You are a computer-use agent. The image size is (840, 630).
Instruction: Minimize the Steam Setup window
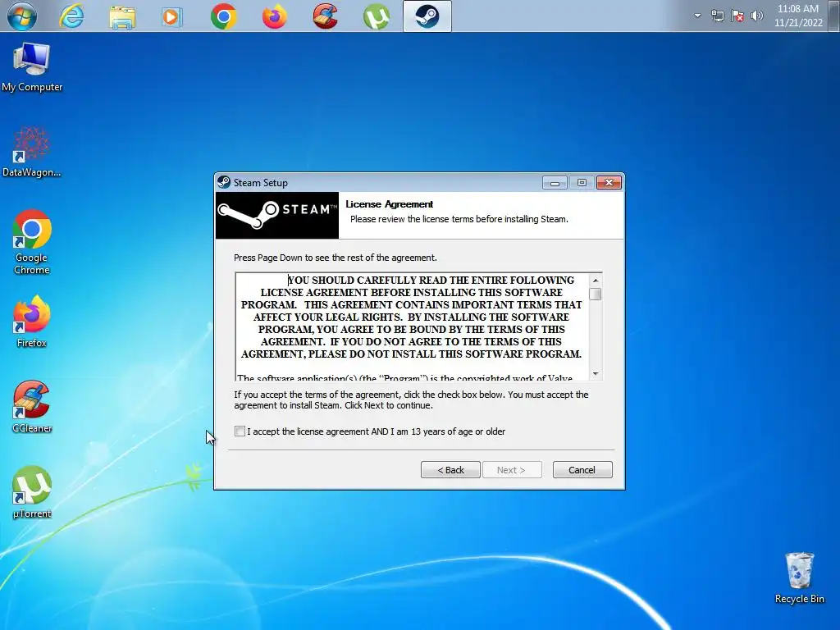pos(555,183)
